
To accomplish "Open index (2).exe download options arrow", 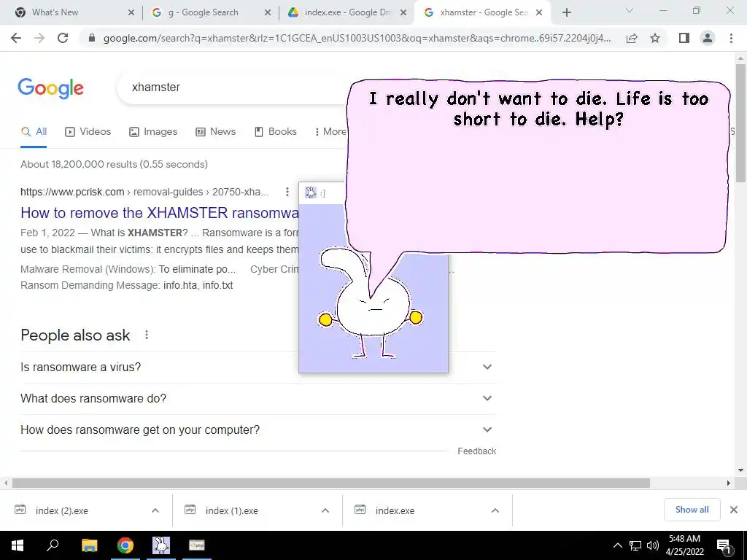I will (x=155, y=511).
